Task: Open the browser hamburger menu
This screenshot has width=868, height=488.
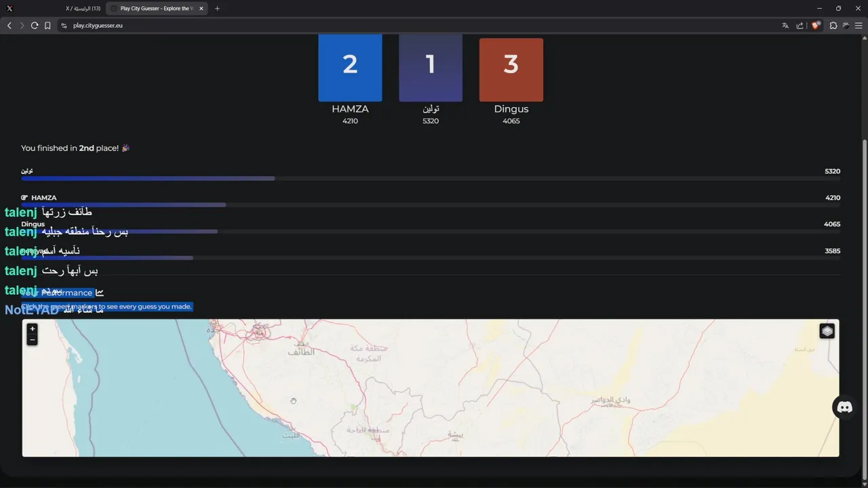Action: point(859,26)
